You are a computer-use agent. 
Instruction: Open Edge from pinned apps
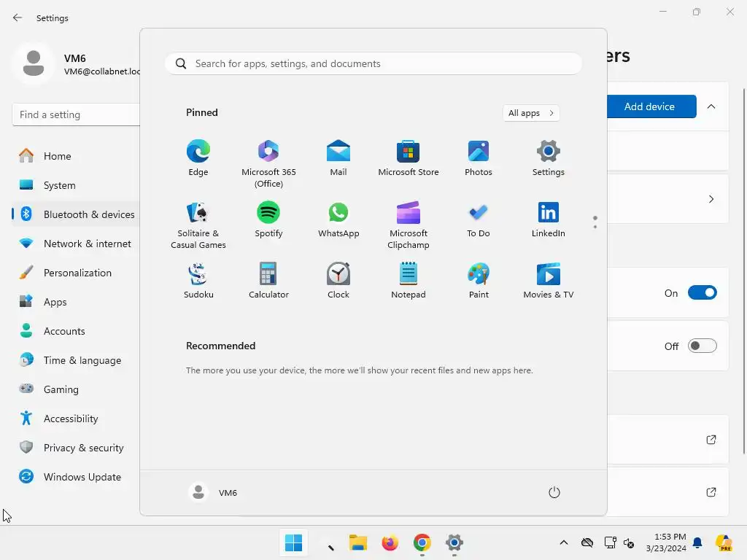click(198, 158)
